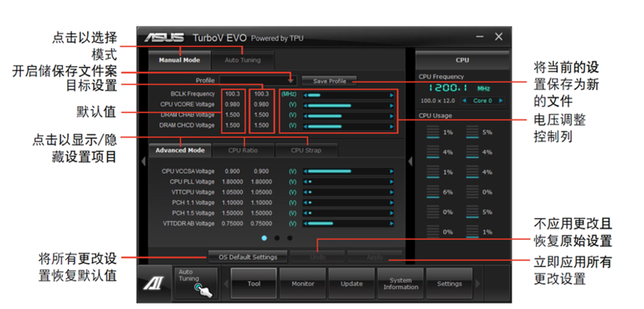644x309 pixels.
Task: Click the AI Suite logo icon
Action: pyautogui.click(x=154, y=283)
